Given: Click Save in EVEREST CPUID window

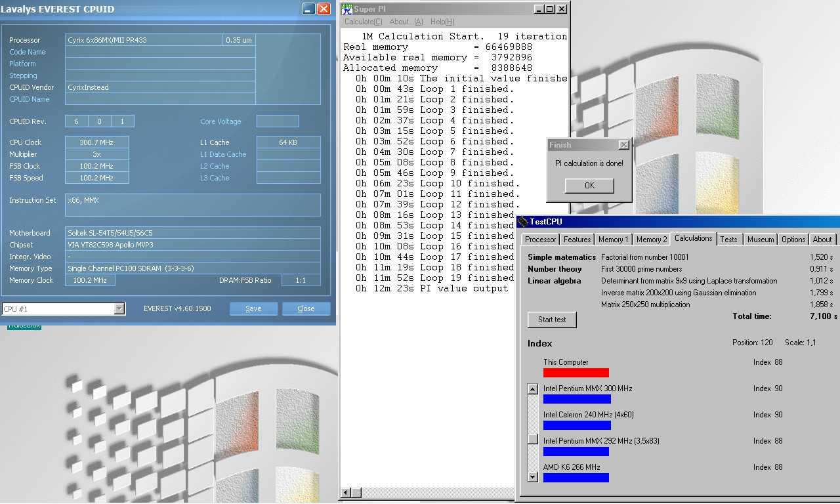Looking at the screenshot, I should [253, 308].
